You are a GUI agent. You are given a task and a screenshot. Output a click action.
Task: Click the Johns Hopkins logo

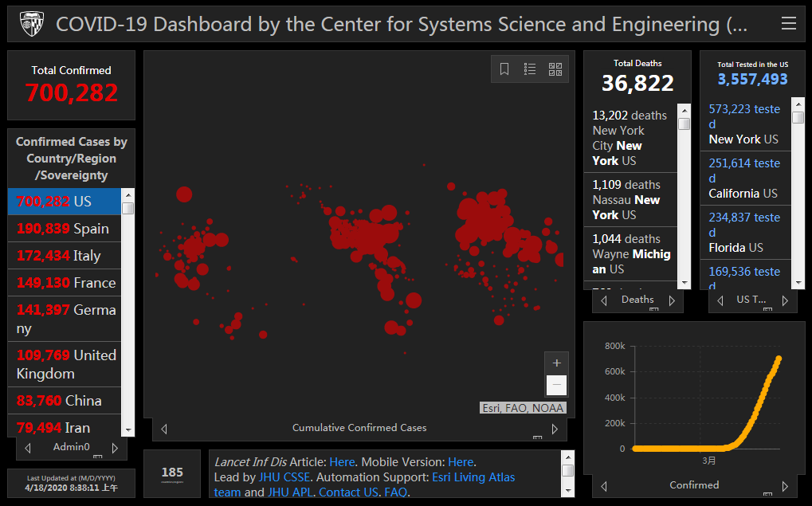pyautogui.click(x=32, y=24)
